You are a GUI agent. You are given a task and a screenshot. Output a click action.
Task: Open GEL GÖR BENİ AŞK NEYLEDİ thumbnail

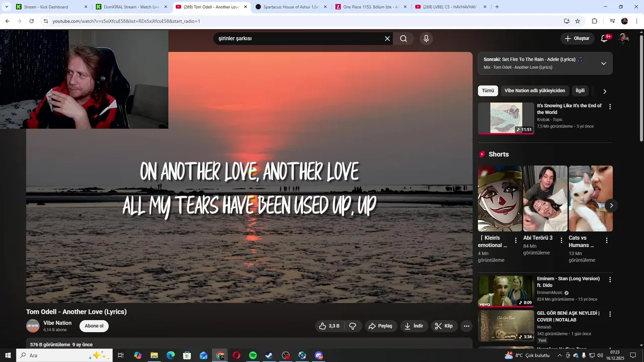[x=506, y=326]
